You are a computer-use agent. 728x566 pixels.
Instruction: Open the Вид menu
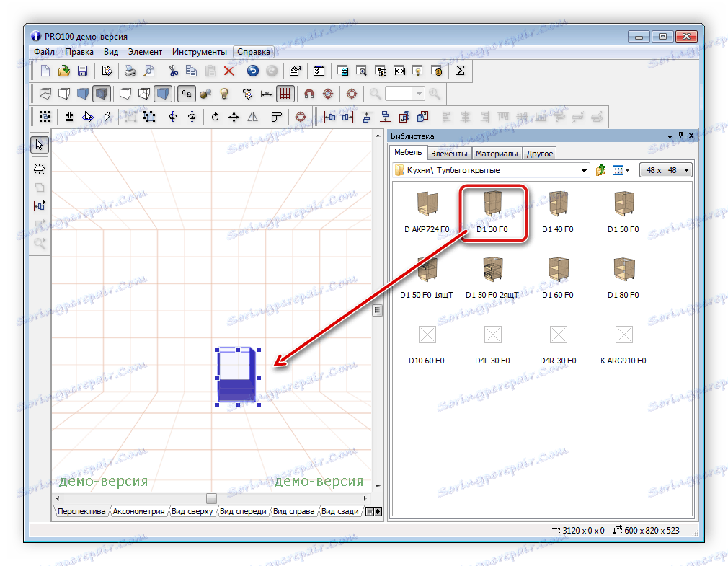click(111, 52)
